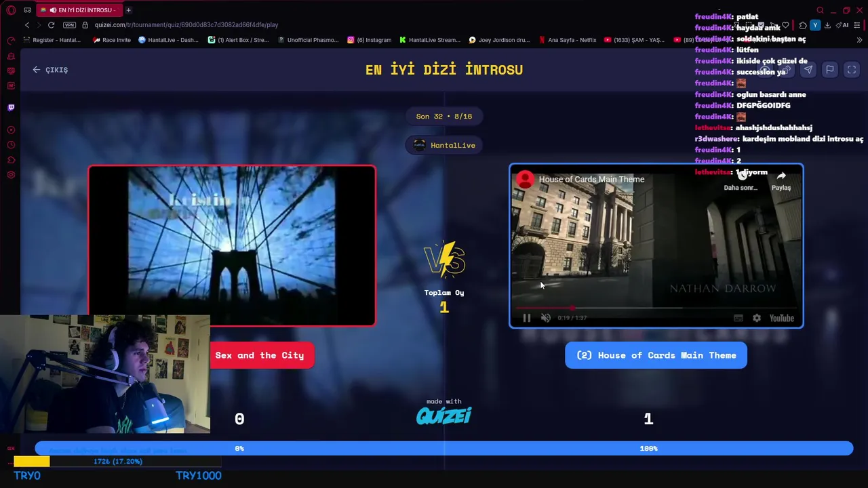868x488 pixels.
Task: Share the video via Paylaş icon
Action: 781,180
